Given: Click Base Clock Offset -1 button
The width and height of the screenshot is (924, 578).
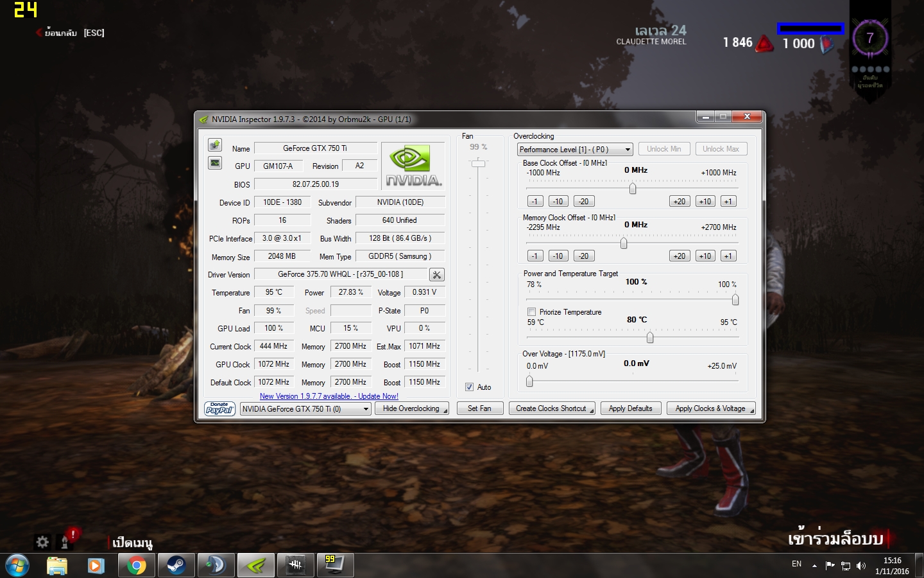Looking at the screenshot, I should tap(535, 201).
